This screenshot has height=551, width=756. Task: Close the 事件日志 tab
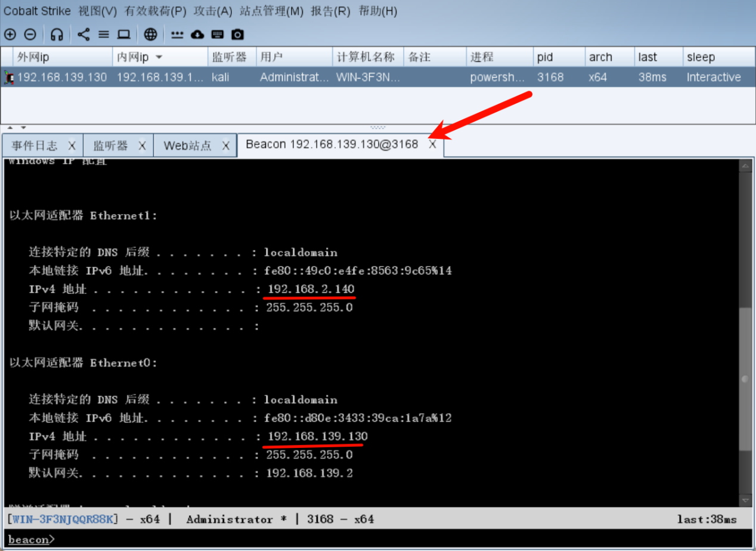[x=72, y=146]
